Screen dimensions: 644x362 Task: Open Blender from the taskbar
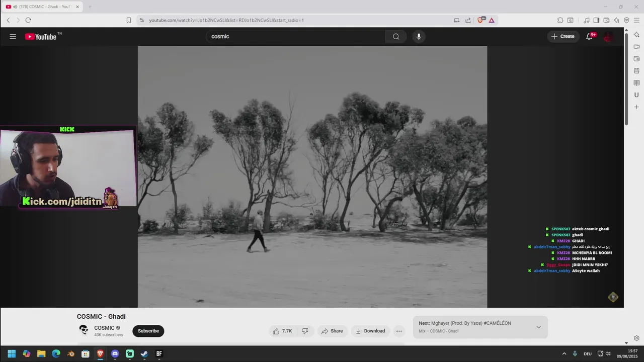(x=71, y=354)
